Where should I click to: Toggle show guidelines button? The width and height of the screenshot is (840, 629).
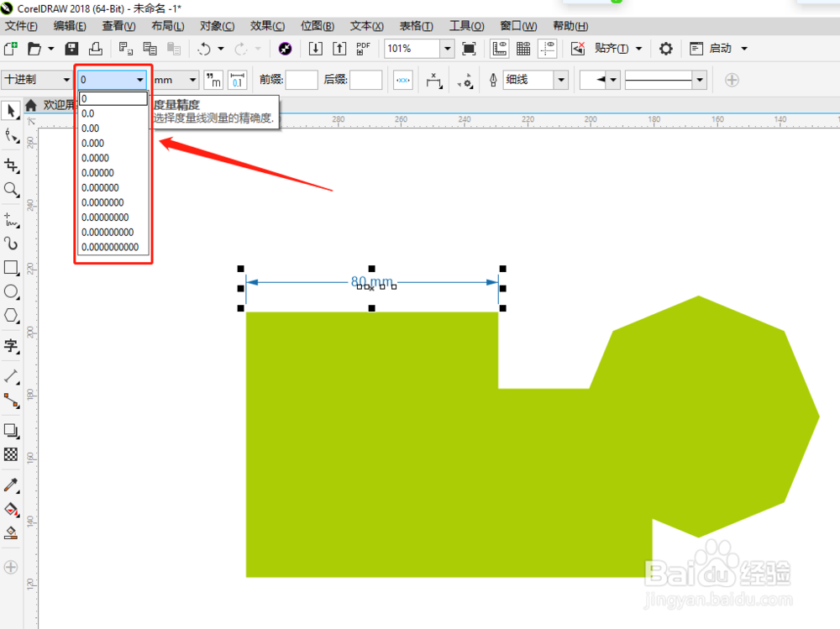coord(547,49)
